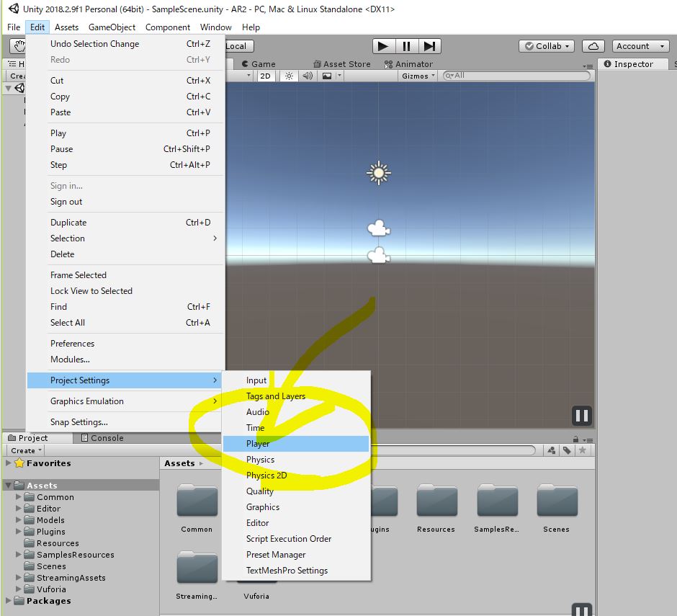Click Snap Settings... menu entry
The width and height of the screenshot is (677, 616).
(125, 422)
